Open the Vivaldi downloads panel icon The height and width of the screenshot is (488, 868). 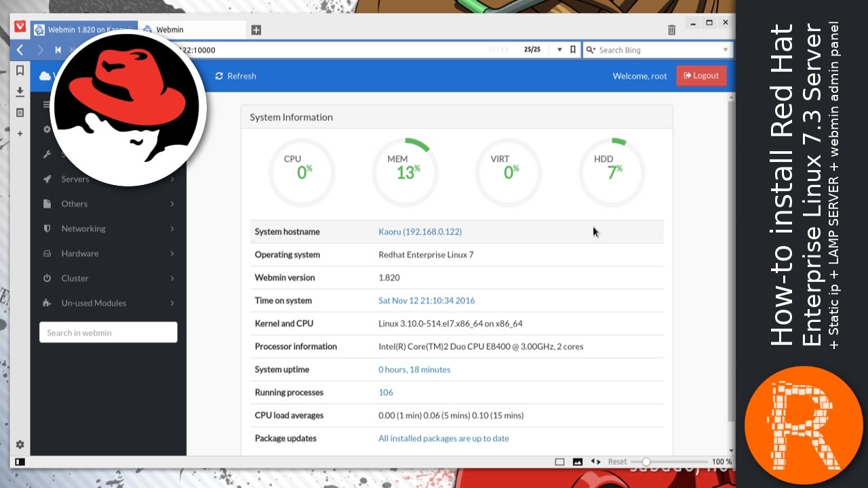tap(20, 91)
